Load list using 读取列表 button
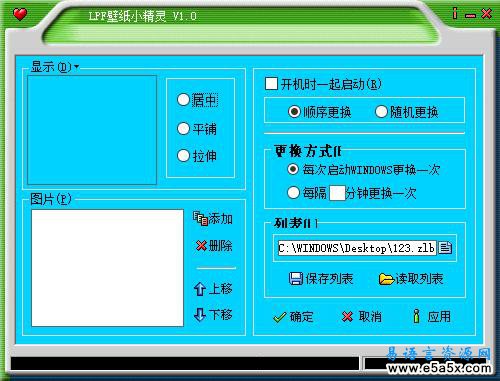Screen dimensions: 500x381 click(411, 279)
